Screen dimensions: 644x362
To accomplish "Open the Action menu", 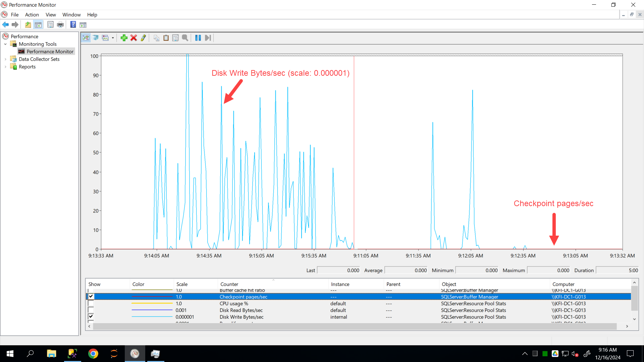I will (x=32, y=14).
